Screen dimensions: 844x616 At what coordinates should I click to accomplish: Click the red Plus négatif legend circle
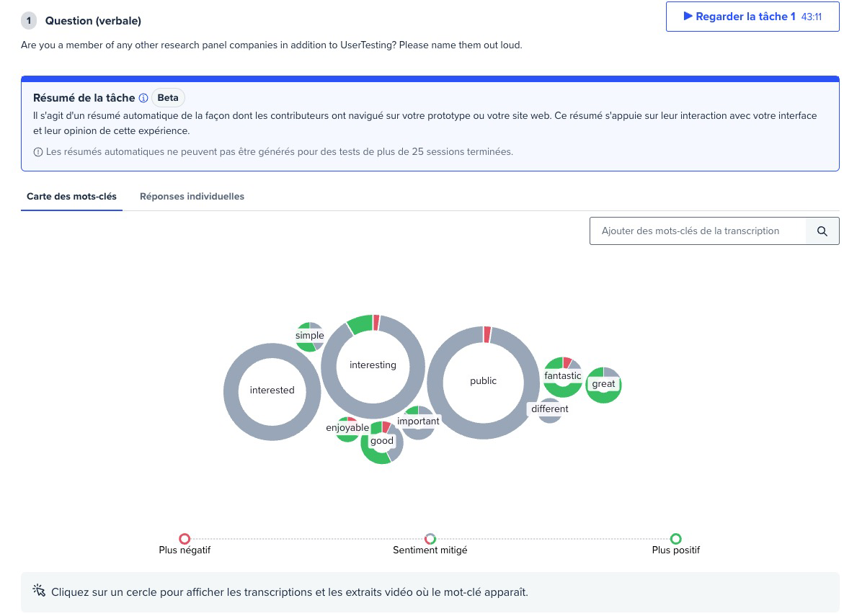tap(185, 539)
